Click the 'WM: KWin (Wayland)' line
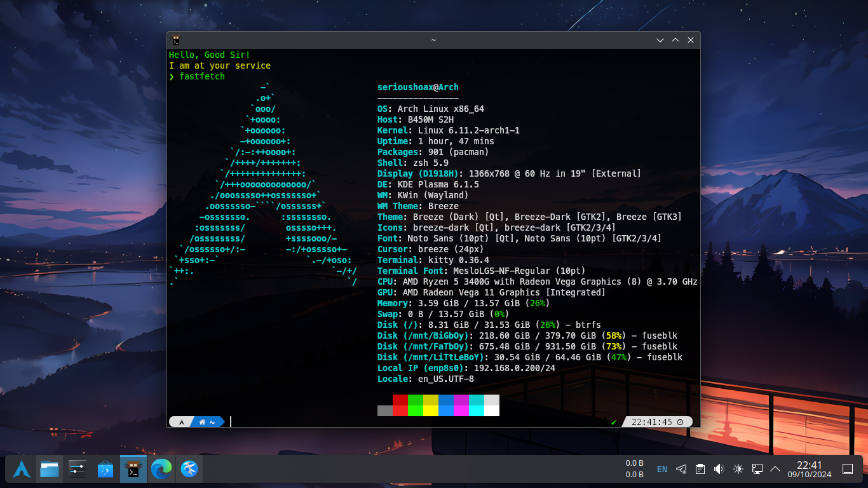This screenshot has width=868, height=488. 423,195
